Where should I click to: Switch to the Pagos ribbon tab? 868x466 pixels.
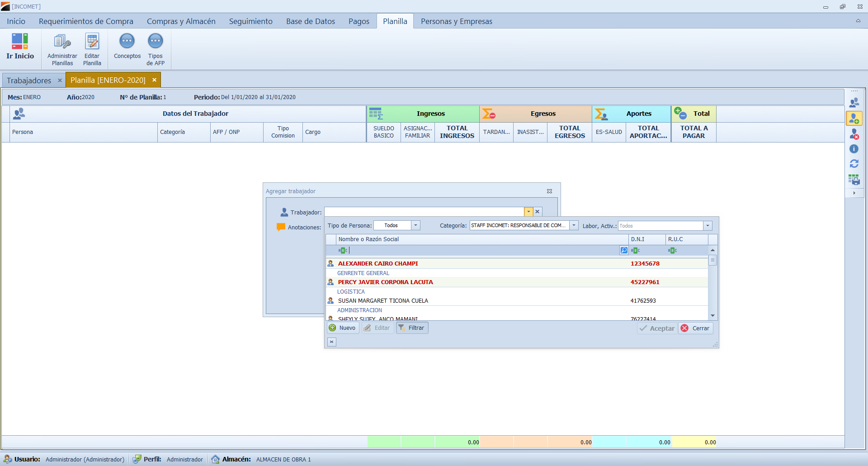click(359, 21)
